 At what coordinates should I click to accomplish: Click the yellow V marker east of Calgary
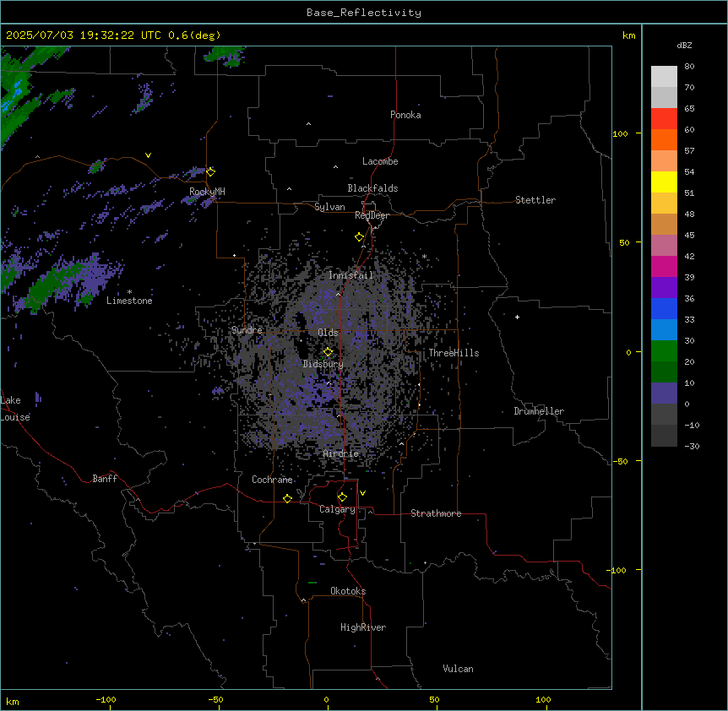(362, 493)
